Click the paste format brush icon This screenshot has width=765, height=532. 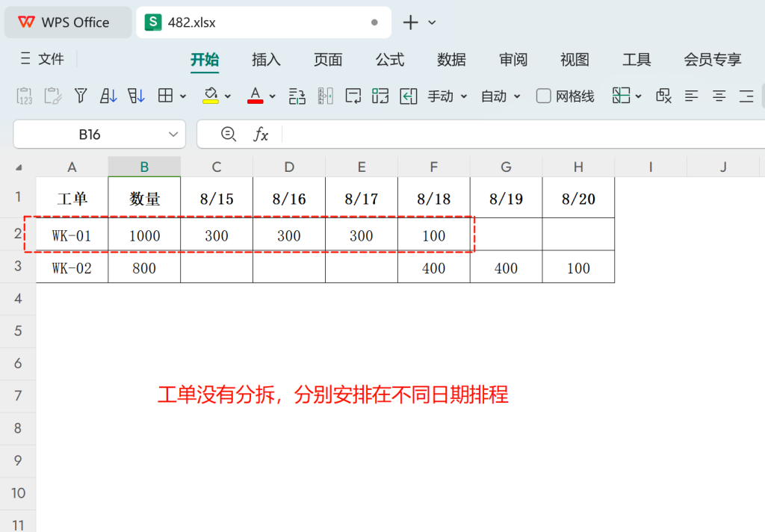click(53, 96)
